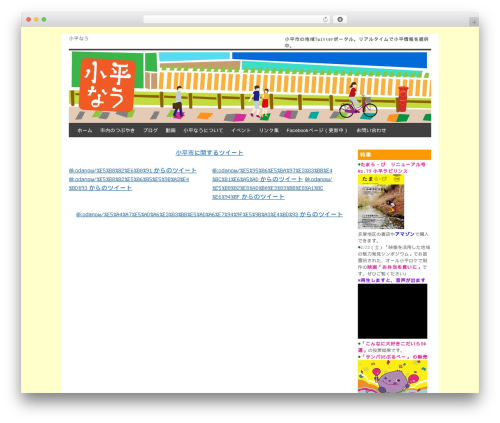500x423 pixels.
Task: Open the 市内のつぶやき menu item
Action: coord(117,130)
